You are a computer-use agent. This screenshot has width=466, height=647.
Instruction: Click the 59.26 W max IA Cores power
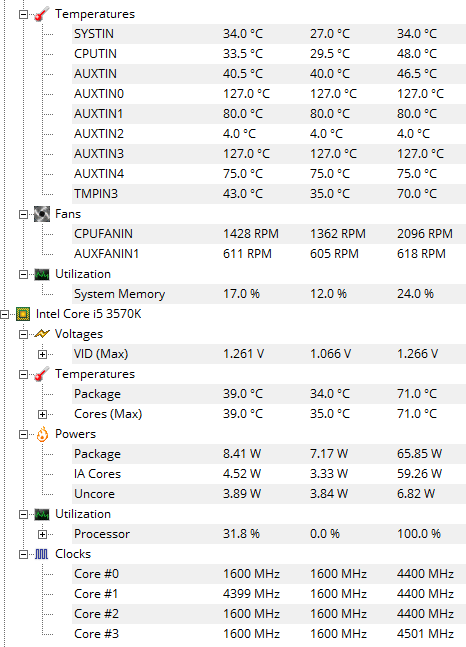coord(419,474)
